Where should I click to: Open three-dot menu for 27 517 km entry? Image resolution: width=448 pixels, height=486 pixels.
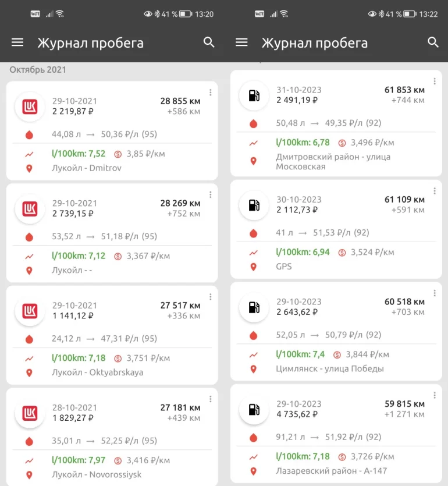pos(211,297)
